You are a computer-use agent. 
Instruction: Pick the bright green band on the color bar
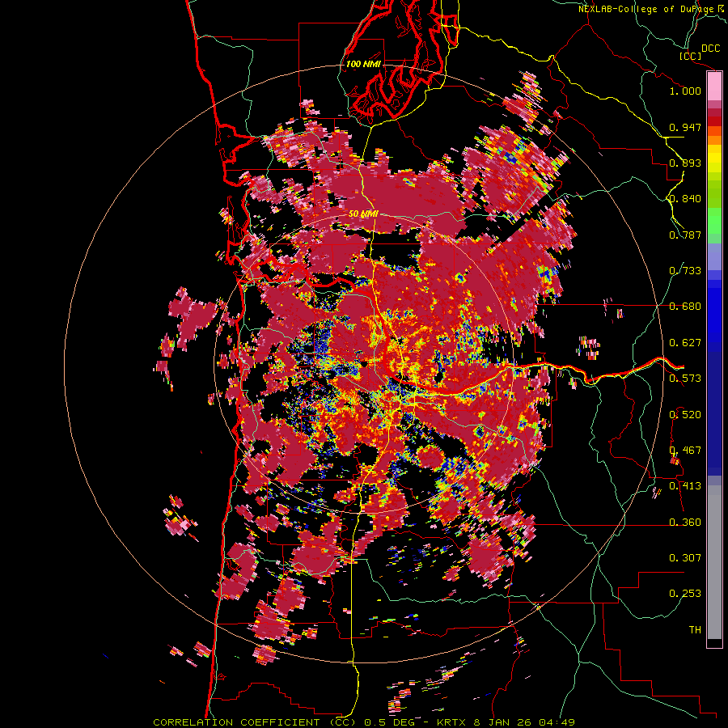point(714,221)
